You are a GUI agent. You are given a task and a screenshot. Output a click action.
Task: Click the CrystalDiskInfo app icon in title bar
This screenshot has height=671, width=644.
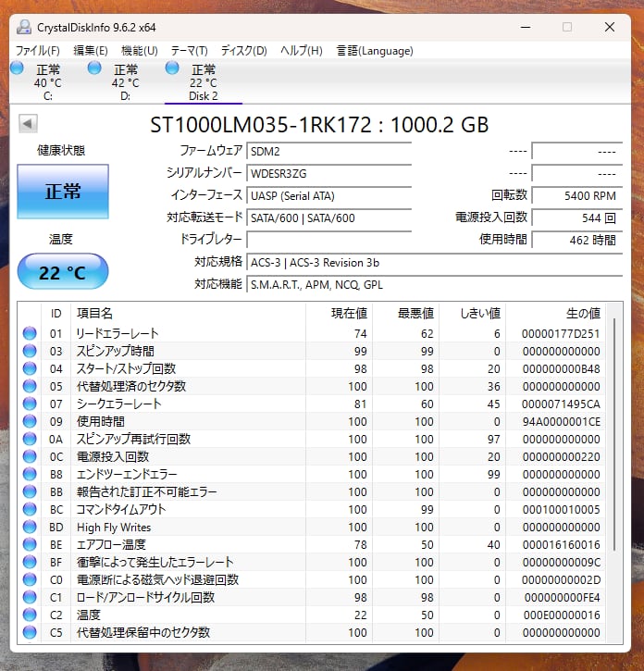point(23,27)
